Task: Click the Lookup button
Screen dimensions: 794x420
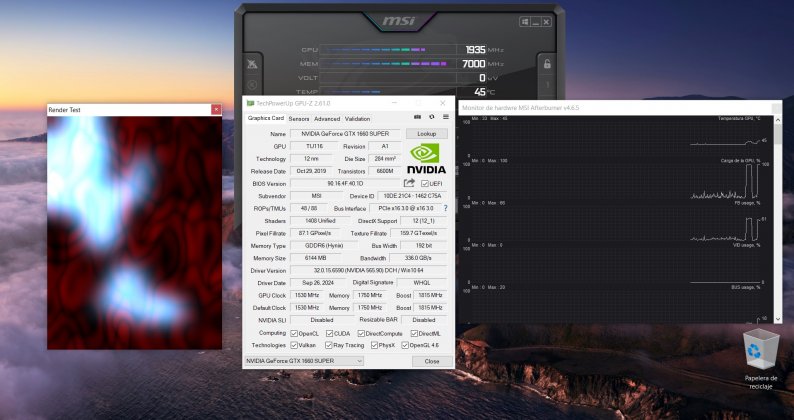Action: click(426, 134)
